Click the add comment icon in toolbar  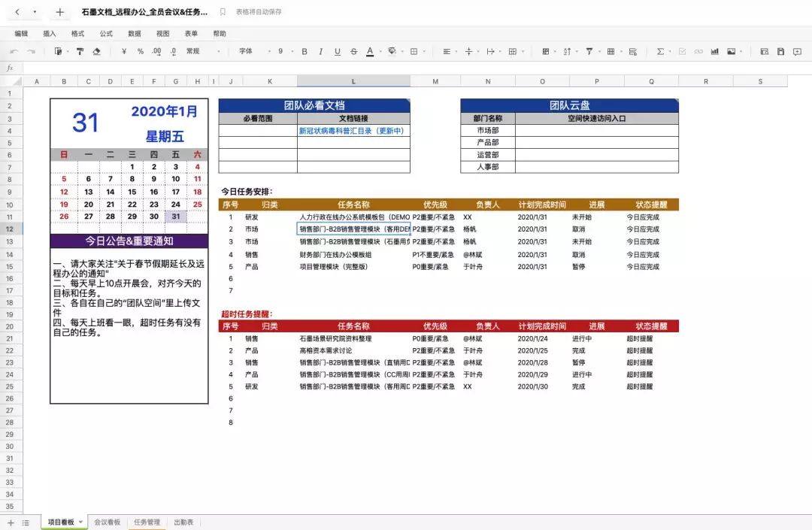pyautogui.click(x=797, y=52)
